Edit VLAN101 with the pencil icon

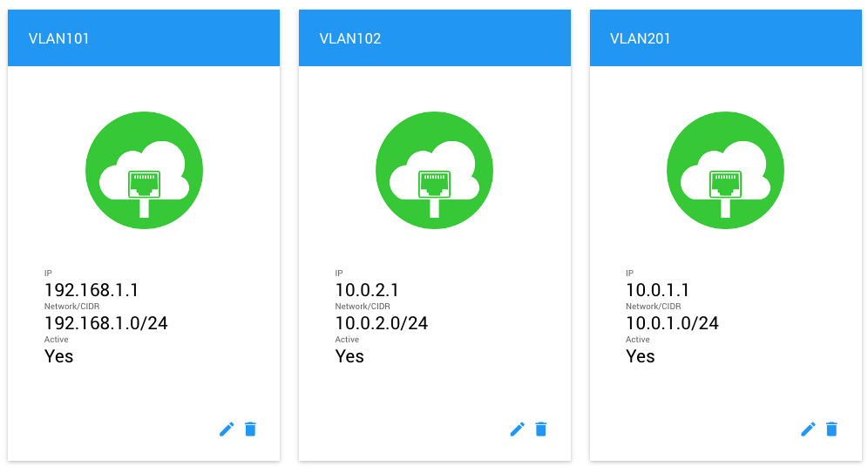227,429
